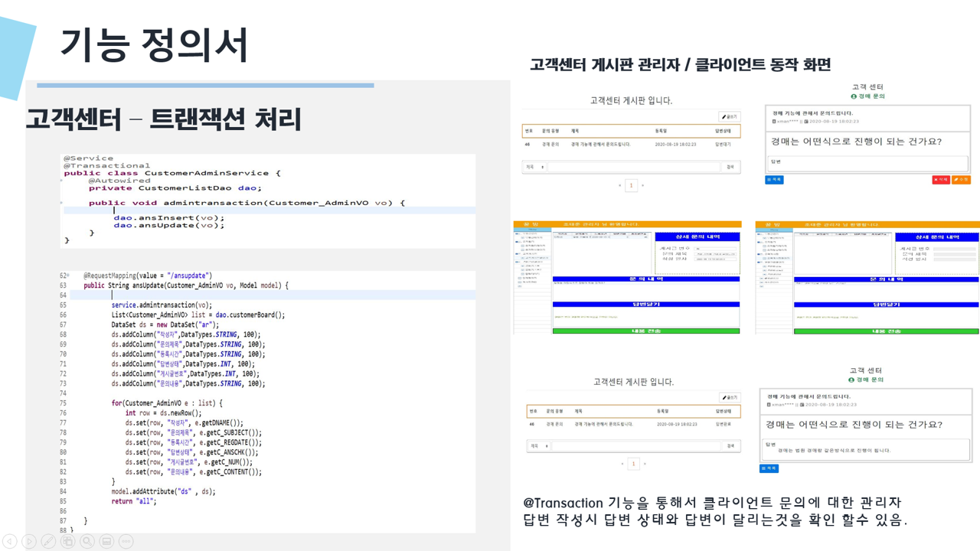
Task: Click the '@Service' annotation line
Action: tap(88, 158)
